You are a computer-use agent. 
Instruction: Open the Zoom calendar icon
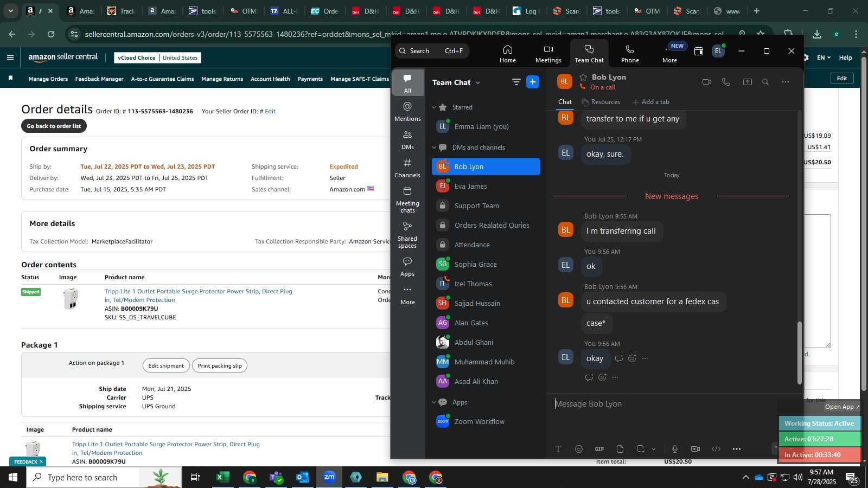[699, 51]
